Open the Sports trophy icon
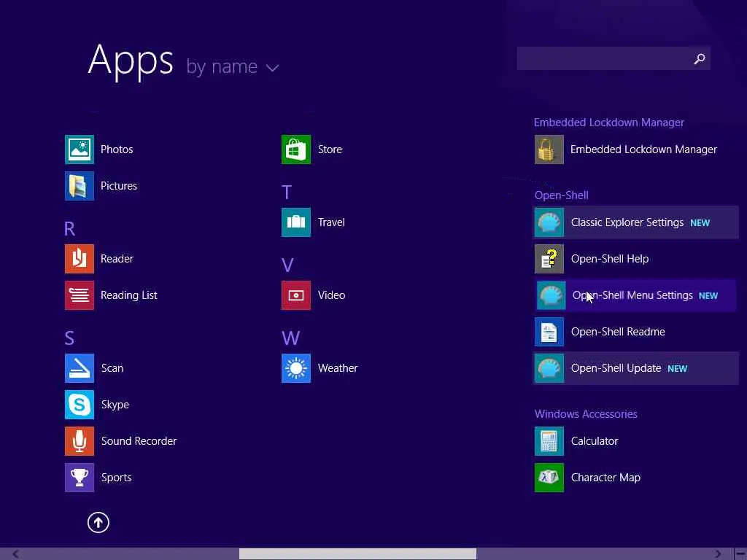Viewport: 747px width, 560px height. (79, 478)
